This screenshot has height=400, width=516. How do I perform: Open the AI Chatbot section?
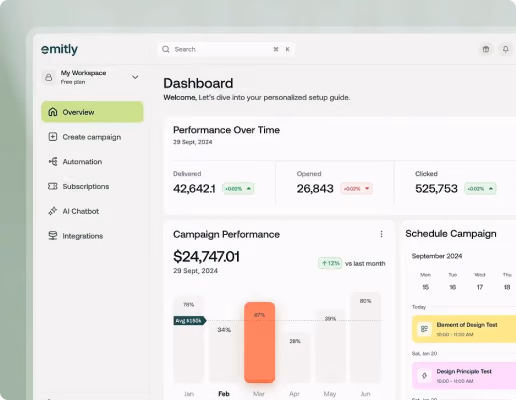pyautogui.click(x=92, y=211)
